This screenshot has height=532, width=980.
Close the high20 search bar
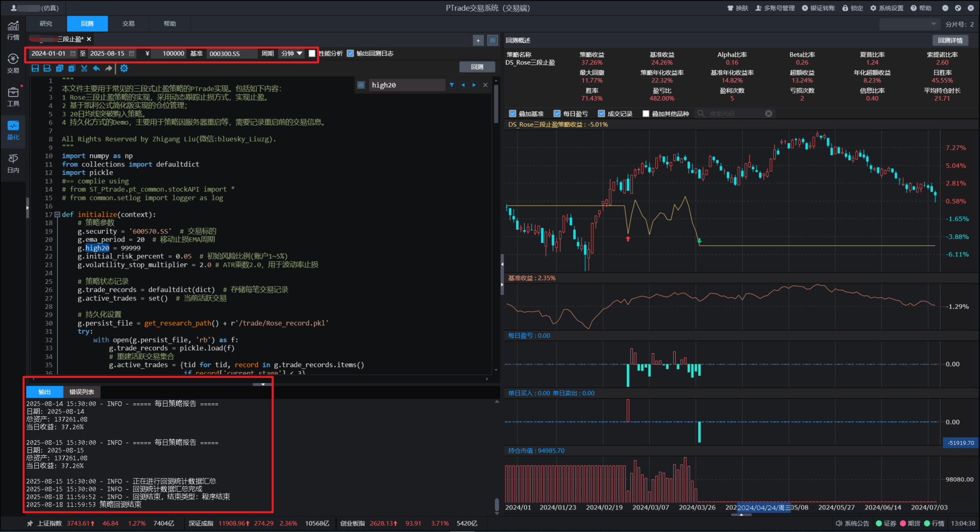[485, 85]
